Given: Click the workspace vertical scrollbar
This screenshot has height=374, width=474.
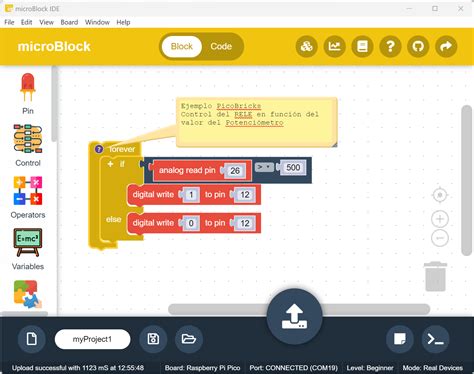Looking at the screenshot, I should (x=467, y=181).
